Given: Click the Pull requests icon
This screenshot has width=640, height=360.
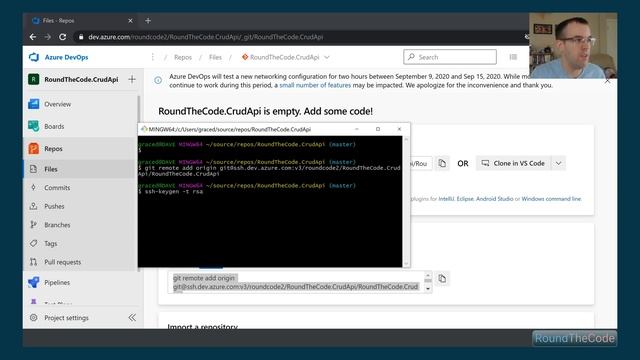Looking at the screenshot, I should coord(33,262).
